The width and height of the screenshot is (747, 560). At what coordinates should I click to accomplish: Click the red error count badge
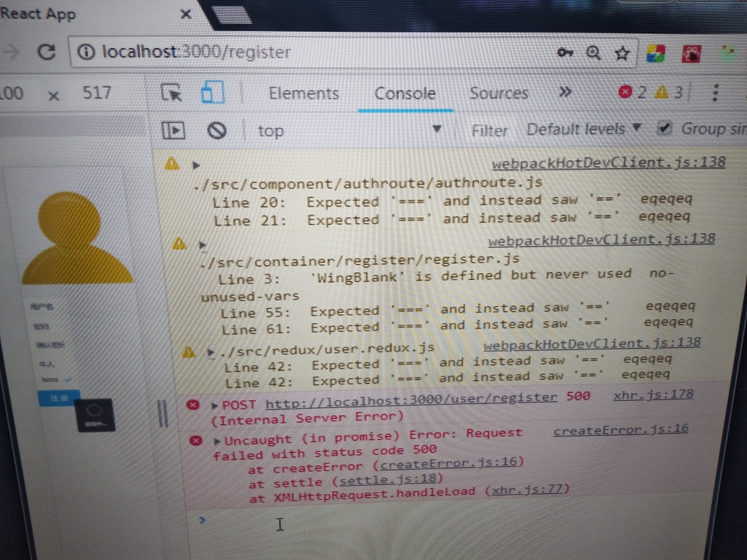tap(632, 92)
